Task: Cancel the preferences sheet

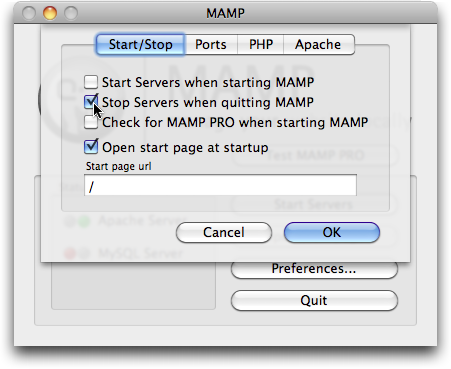Action: pyautogui.click(x=224, y=232)
